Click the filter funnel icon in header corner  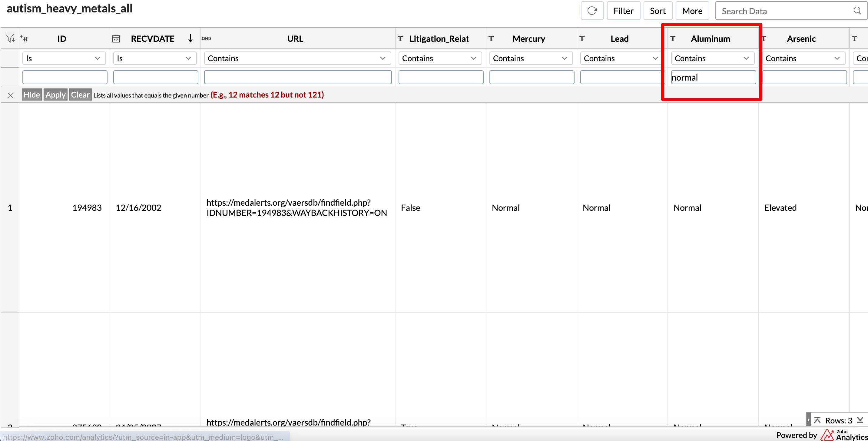(10, 38)
